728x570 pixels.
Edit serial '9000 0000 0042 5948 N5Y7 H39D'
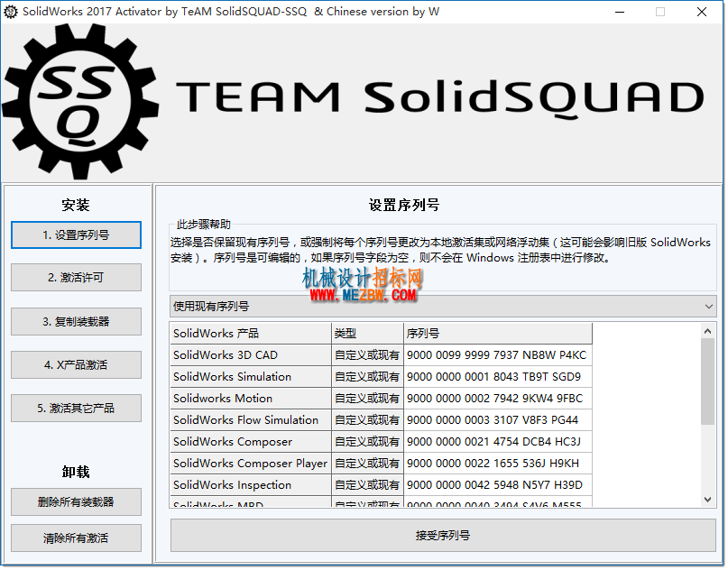[498, 485]
